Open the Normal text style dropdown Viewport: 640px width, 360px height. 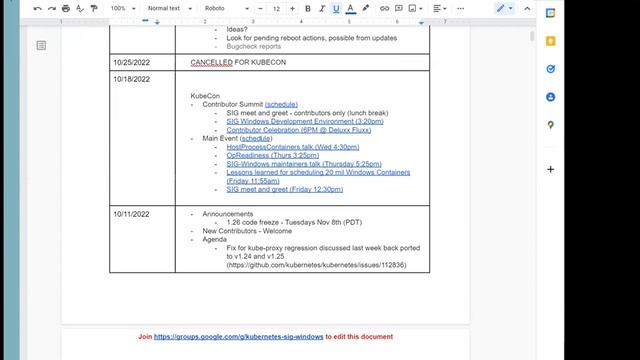click(169, 9)
